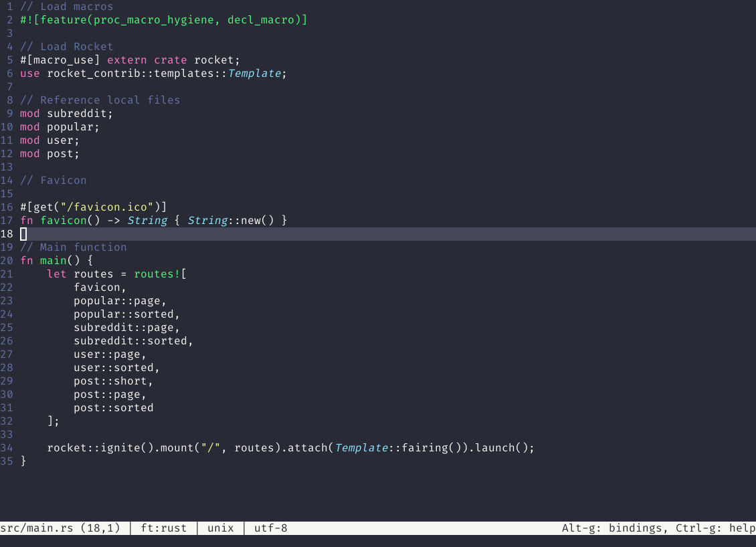
Task: Click the utf-8 encoding status entry
Action: 270,528
